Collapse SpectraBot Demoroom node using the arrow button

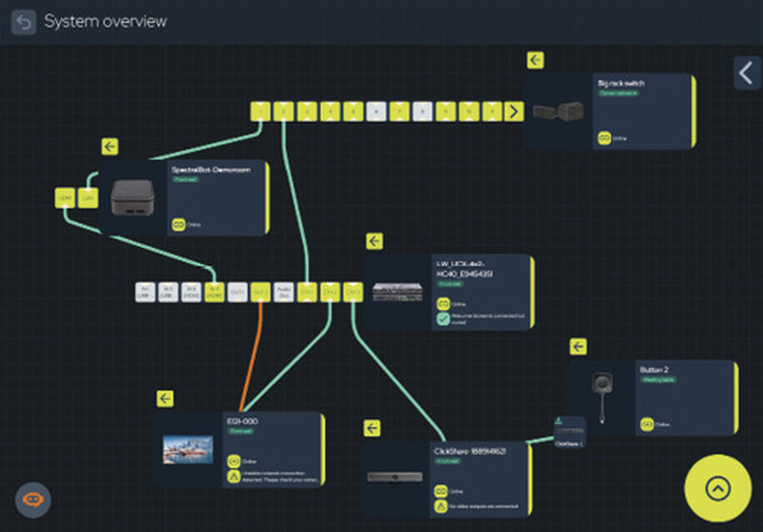click(x=110, y=147)
